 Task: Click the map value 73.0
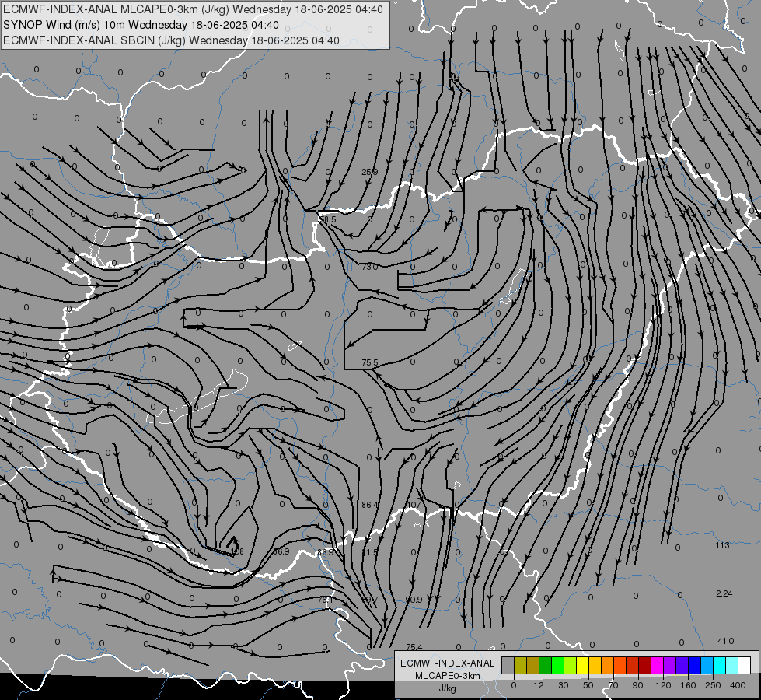coord(369,267)
